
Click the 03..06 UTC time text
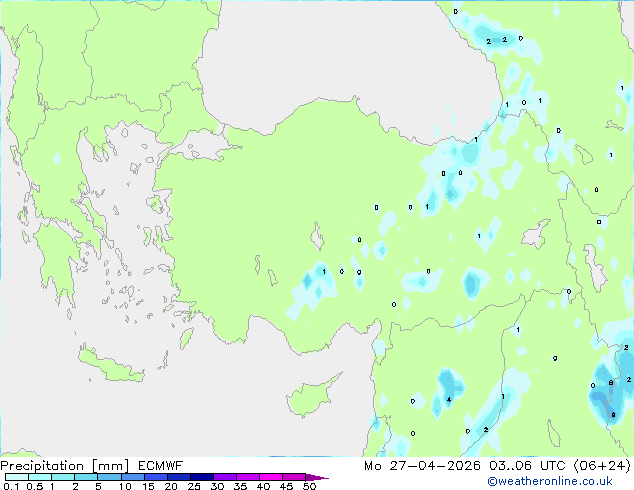pyautogui.click(x=527, y=466)
